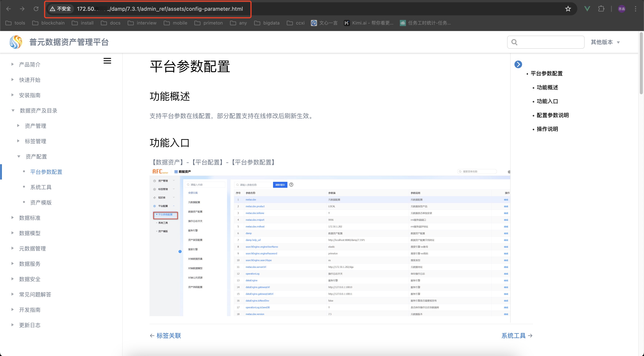Expand the 产品简介 tree node

pos(12,64)
